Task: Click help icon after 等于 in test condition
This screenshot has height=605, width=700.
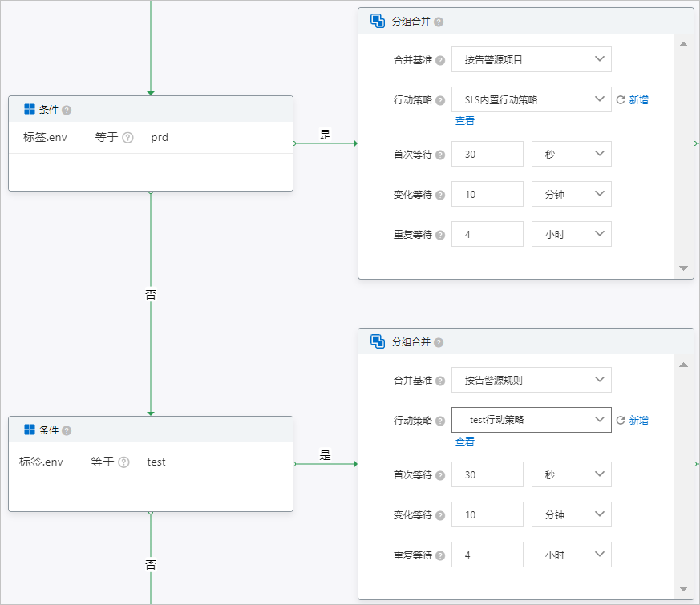Action: 123,462
